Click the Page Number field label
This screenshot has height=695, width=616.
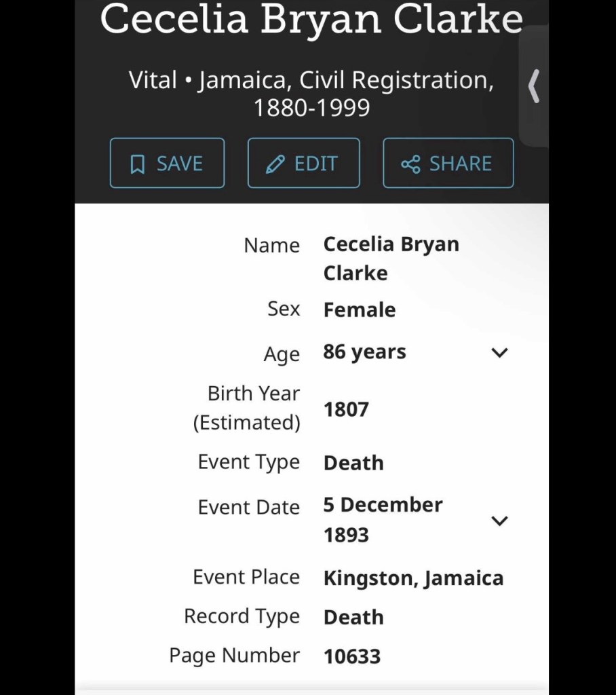(x=234, y=656)
